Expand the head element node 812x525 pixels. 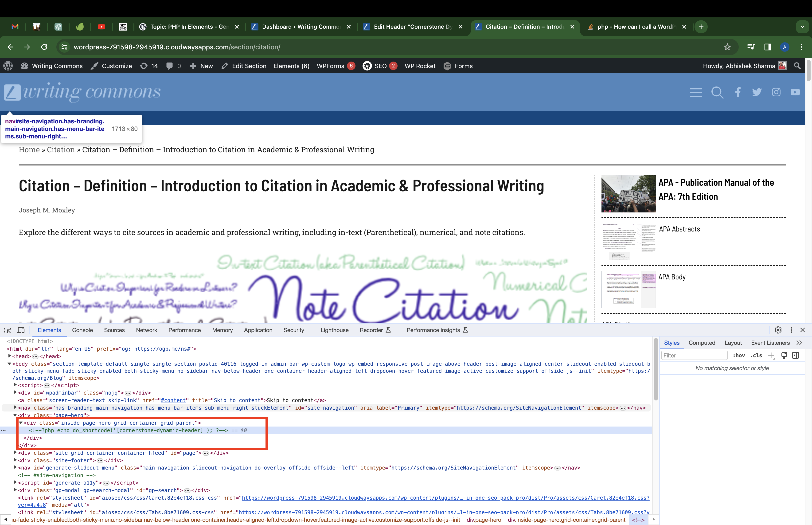pos(10,356)
